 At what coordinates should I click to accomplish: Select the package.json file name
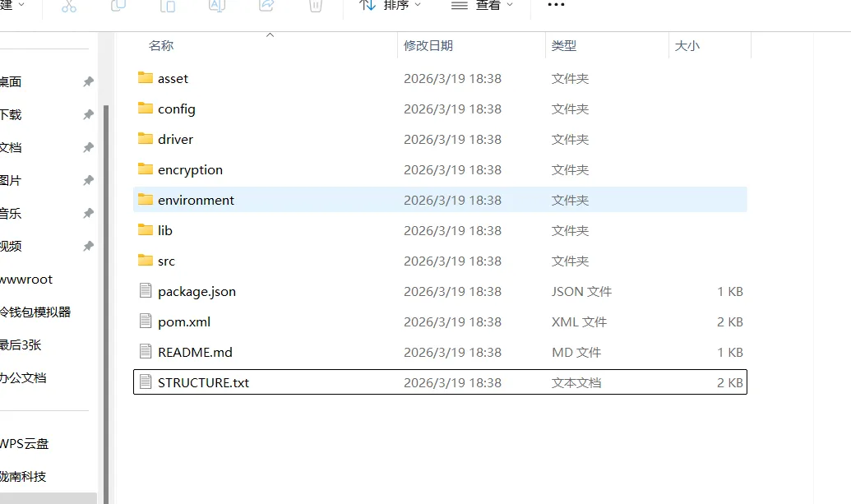click(x=197, y=292)
